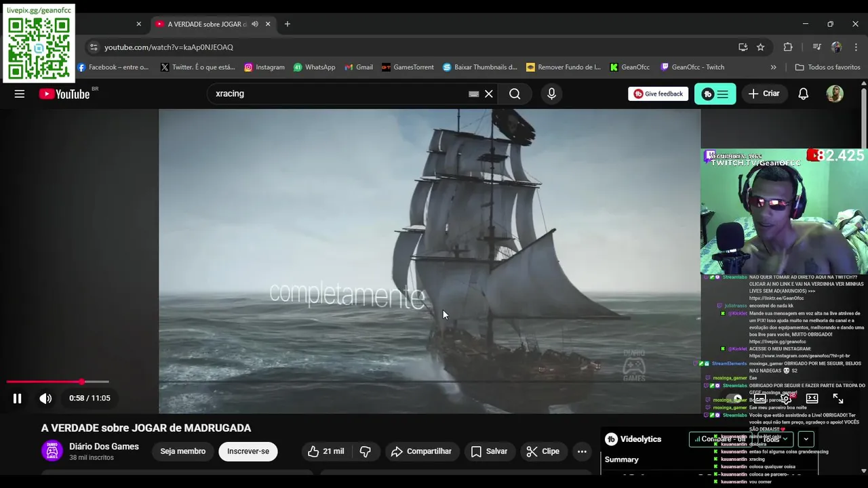Open the Chrome profile avatar

(836, 47)
